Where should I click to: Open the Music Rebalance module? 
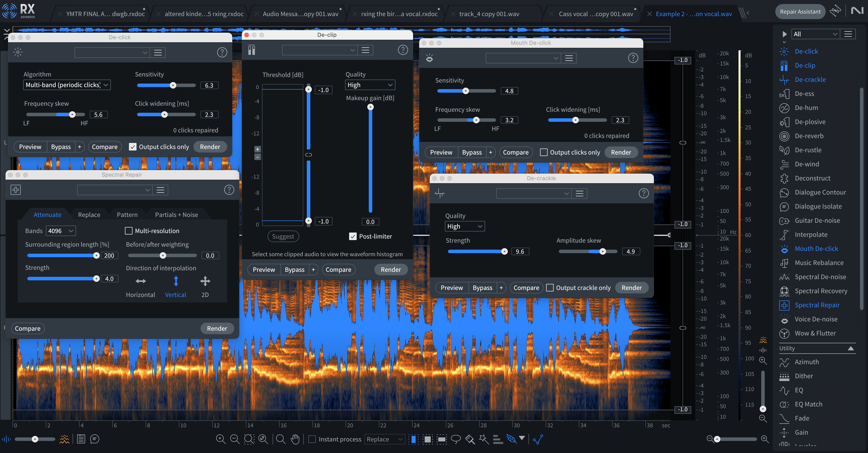[819, 263]
